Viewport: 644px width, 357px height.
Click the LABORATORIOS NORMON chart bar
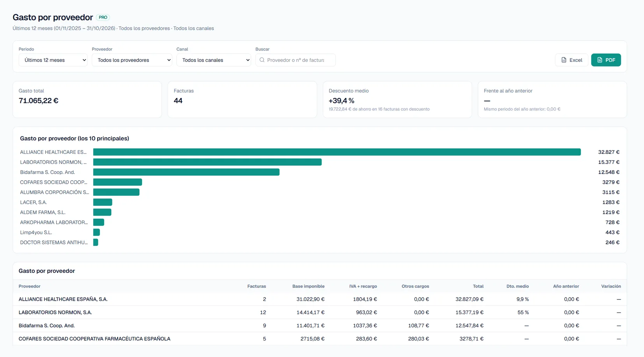pyautogui.click(x=207, y=162)
